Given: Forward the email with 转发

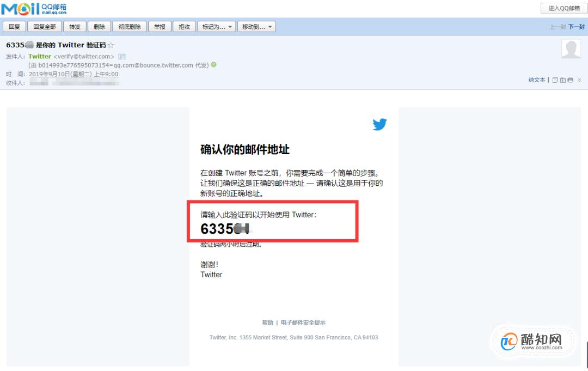Looking at the screenshot, I should [74, 27].
